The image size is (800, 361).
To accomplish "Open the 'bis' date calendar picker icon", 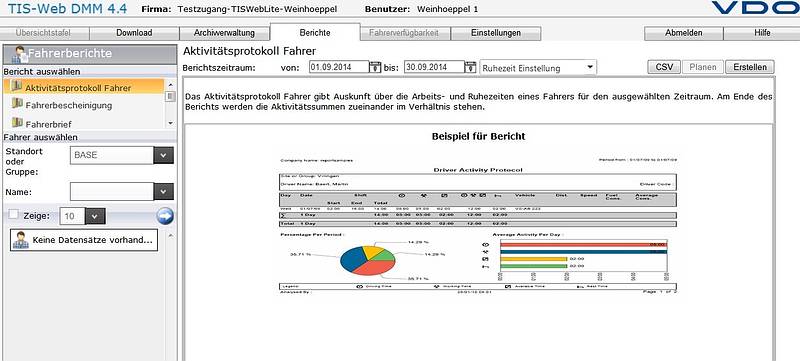I will point(470,67).
